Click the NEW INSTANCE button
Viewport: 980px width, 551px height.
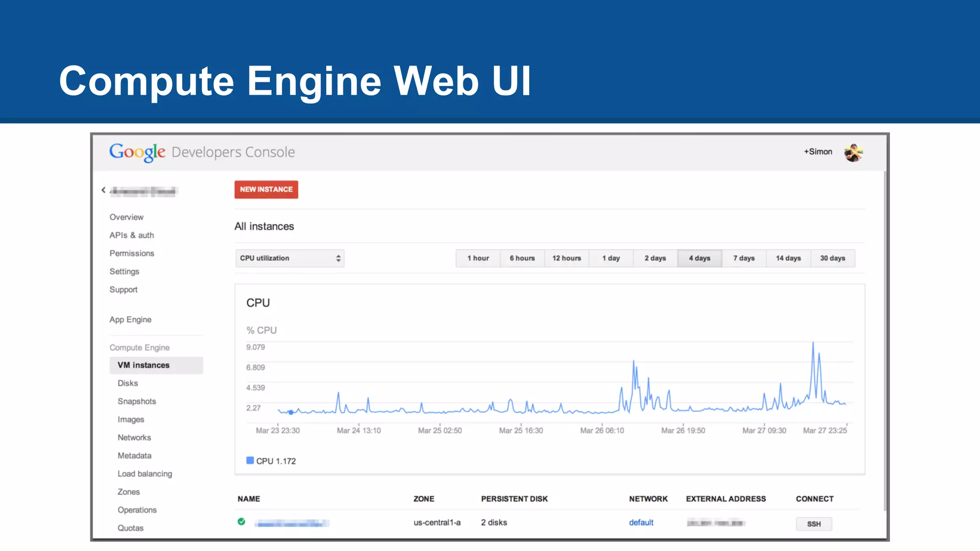pos(266,189)
